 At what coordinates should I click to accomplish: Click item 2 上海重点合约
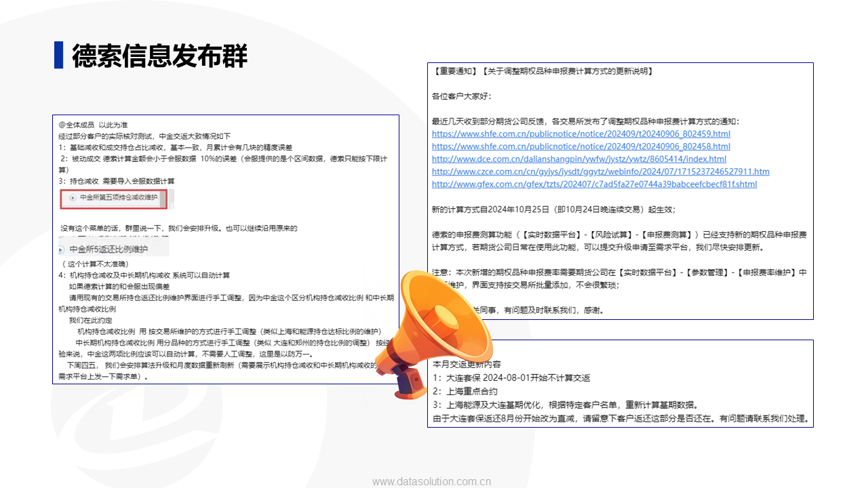click(x=465, y=392)
